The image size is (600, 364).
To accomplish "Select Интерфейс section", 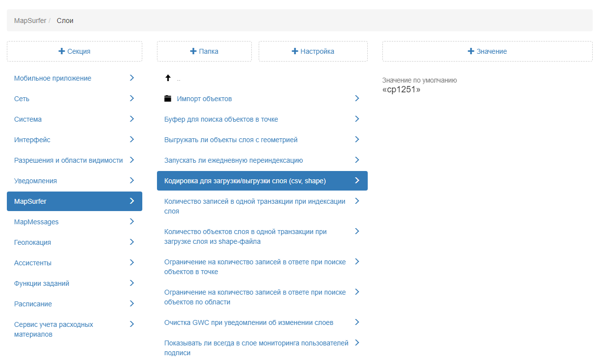I will pyautogui.click(x=74, y=140).
